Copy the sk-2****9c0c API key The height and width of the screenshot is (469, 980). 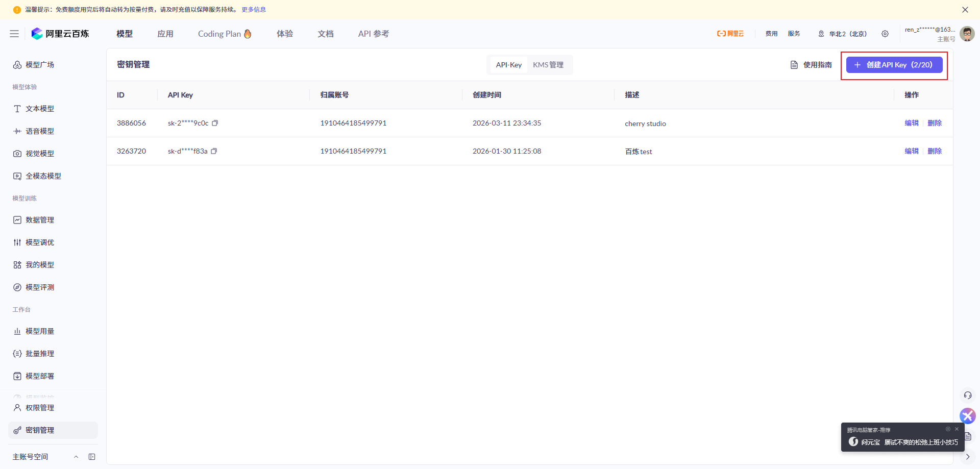[215, 123]
